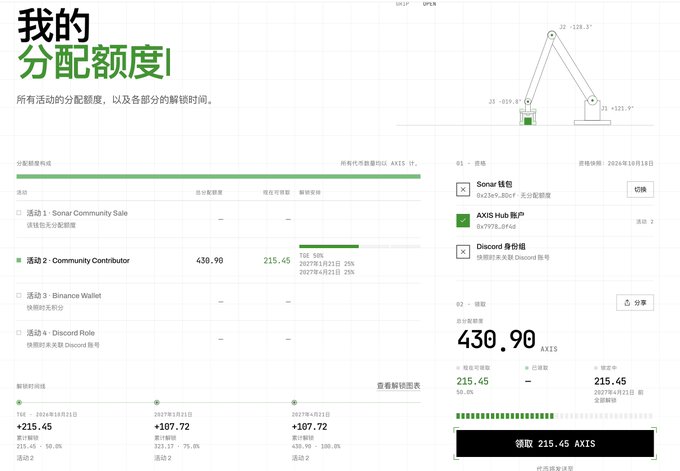Image resolution: width=680 pixels, height=471 pixels.
Task: Click the 切换 button for Sonar wallet
Action: tap(640, 190)
